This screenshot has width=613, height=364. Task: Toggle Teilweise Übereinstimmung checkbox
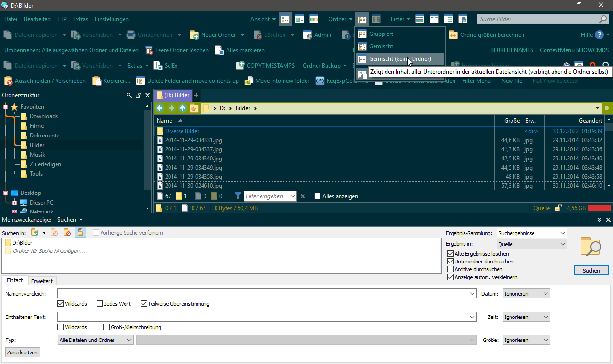pyautogui.click(x=144, y=304)
